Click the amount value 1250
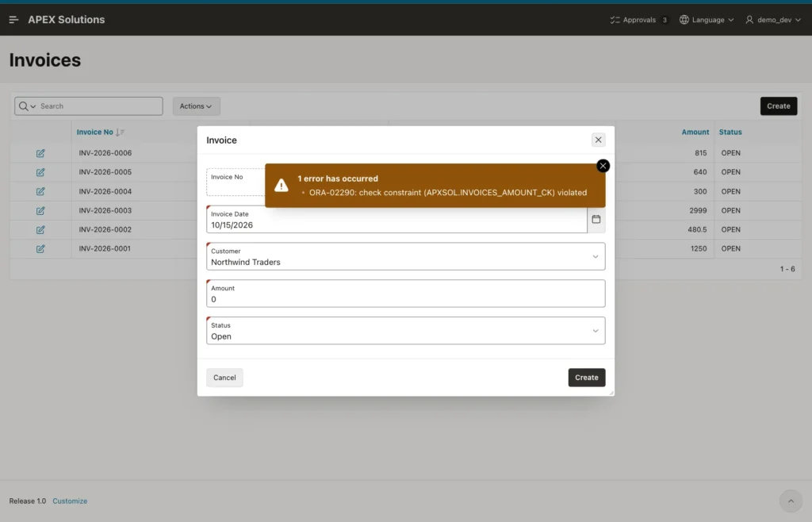 click(699, 248)
